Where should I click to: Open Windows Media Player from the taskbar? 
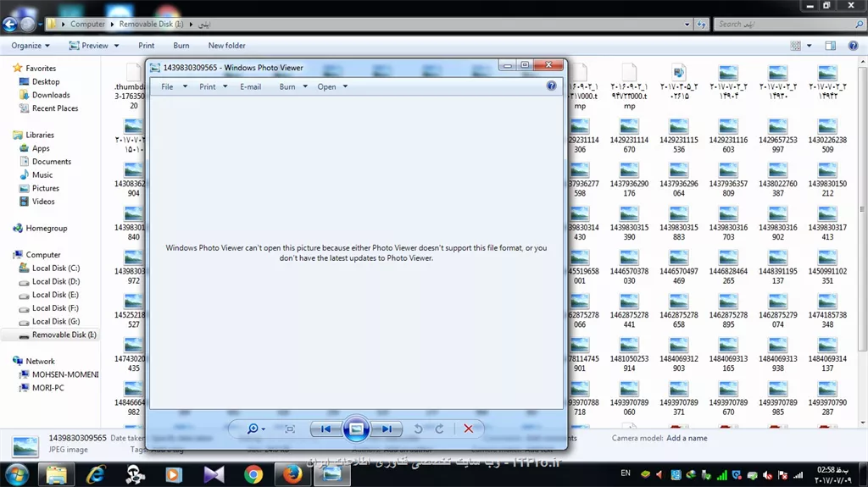point(173,475)
